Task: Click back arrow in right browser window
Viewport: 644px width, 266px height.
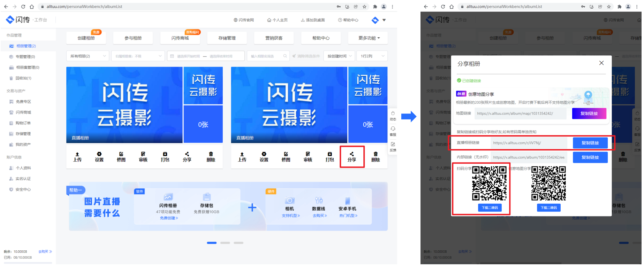Action: click(426, 7)
